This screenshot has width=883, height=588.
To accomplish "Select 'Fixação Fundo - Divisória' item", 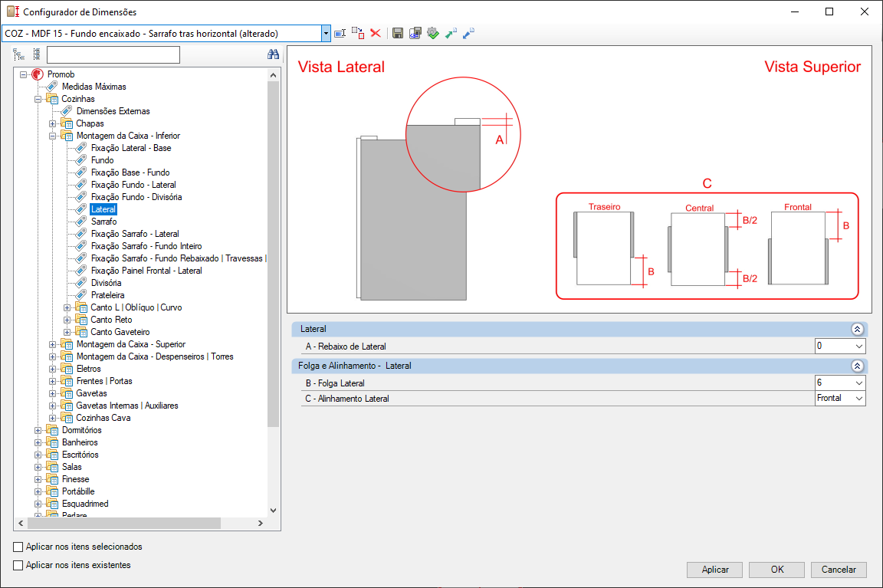I will coord(136,197).
